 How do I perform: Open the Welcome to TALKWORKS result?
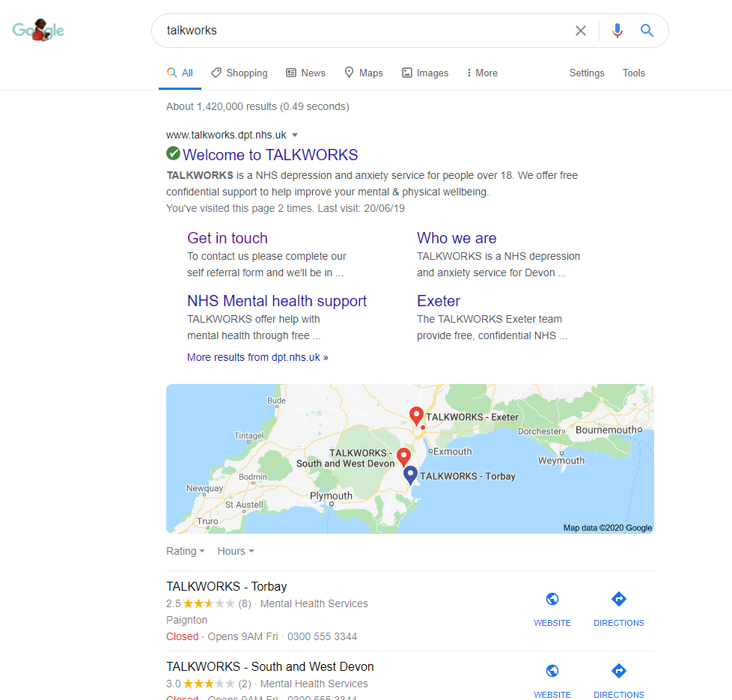270,154
